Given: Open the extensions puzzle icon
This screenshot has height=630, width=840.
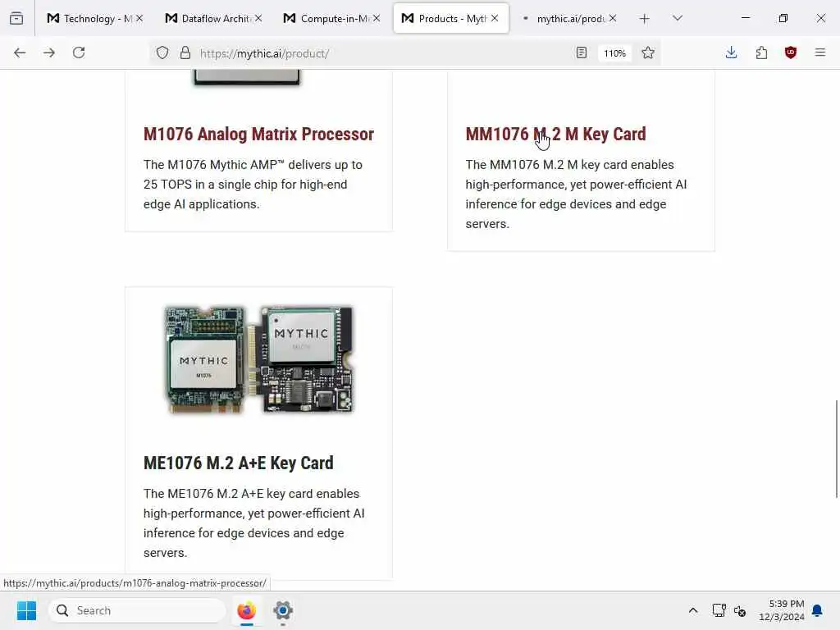Looking at the screenshot, I should point(761,52).
